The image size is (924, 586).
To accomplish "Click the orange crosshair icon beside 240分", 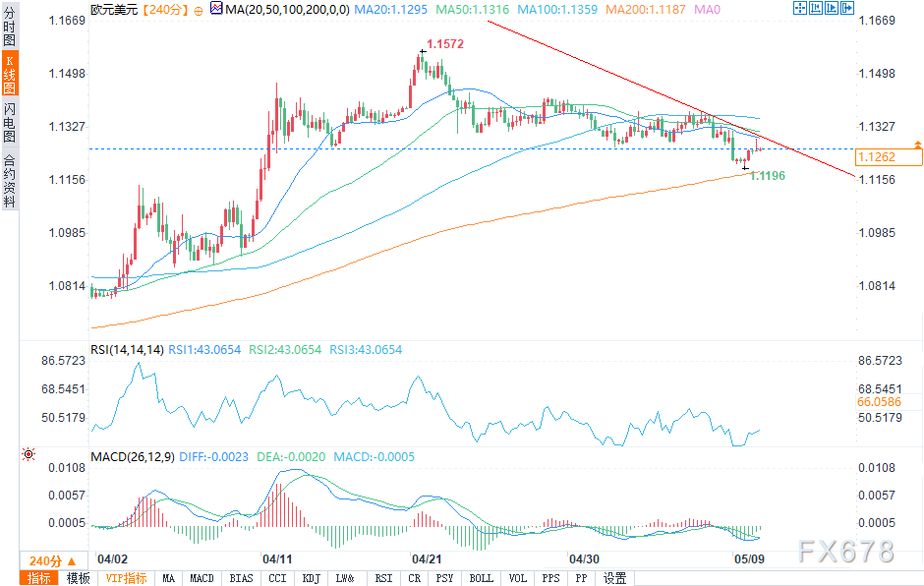I will pos(198,9).
